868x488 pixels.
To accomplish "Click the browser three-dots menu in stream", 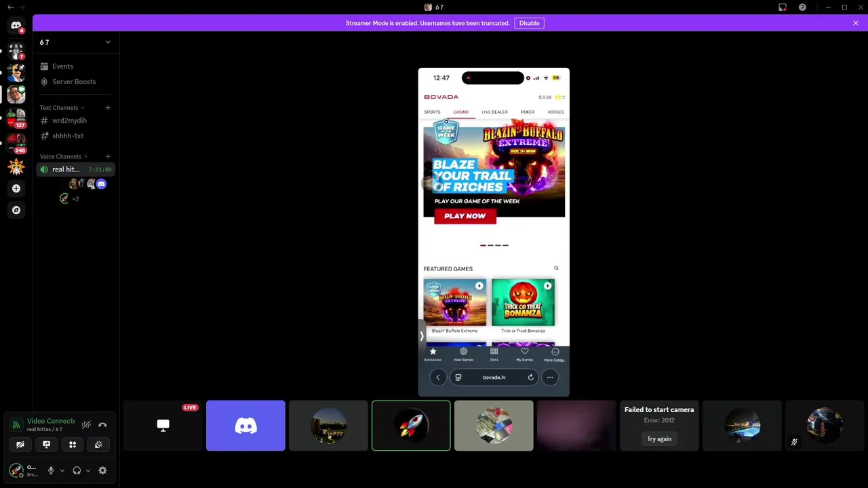I will click(x=550, y=378).
